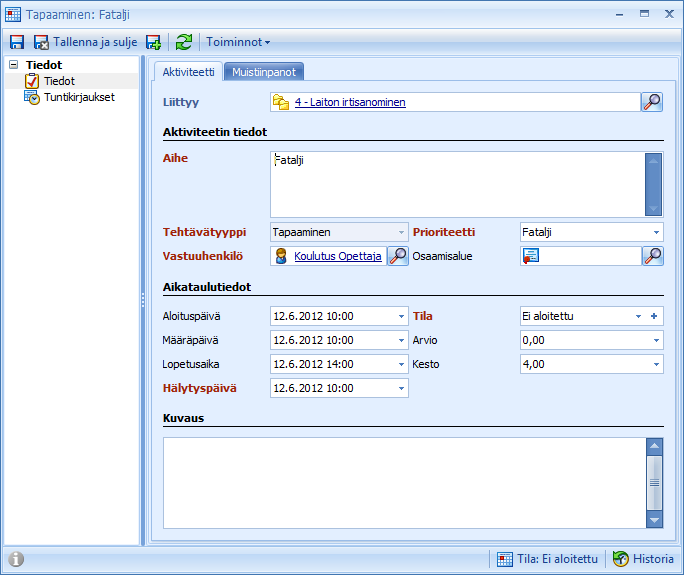Open the Prioriteetti dropdown arrow
The width and height of the screenshot is (684, 575).
click(x=656, y=233)
